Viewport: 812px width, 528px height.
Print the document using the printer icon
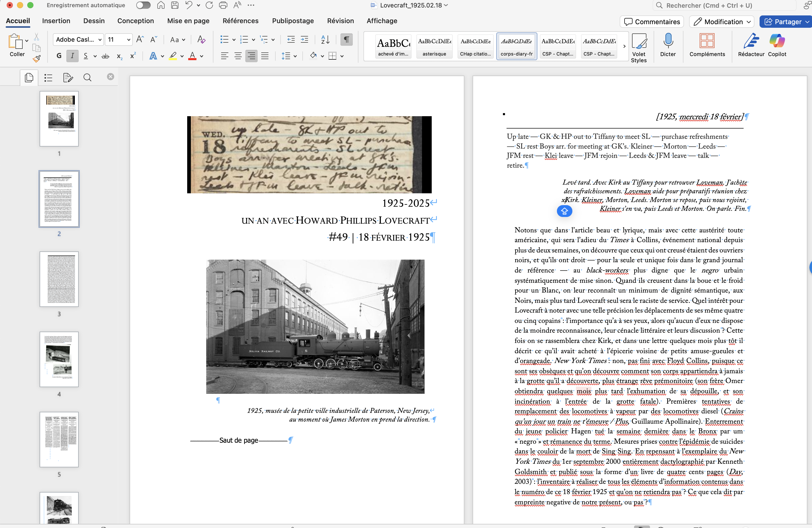pyautogui.click(x=223, y=5)
